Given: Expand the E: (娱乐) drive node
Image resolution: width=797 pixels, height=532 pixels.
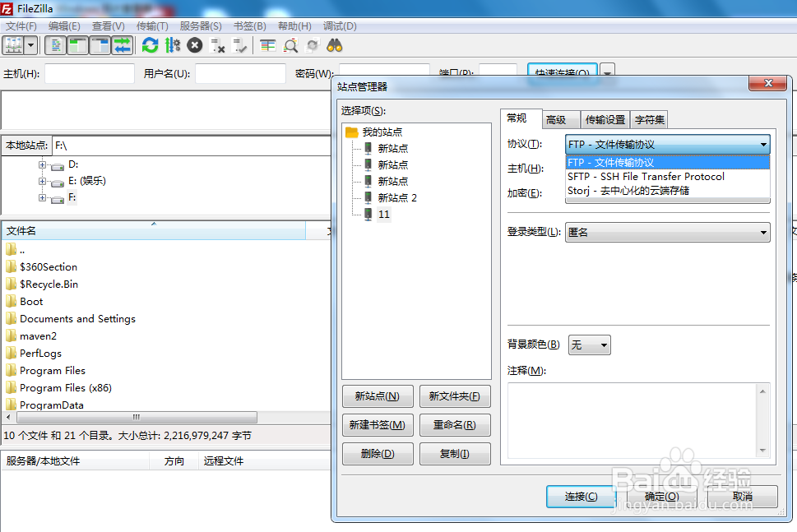Looking at the screenshot, I should 42,181.
